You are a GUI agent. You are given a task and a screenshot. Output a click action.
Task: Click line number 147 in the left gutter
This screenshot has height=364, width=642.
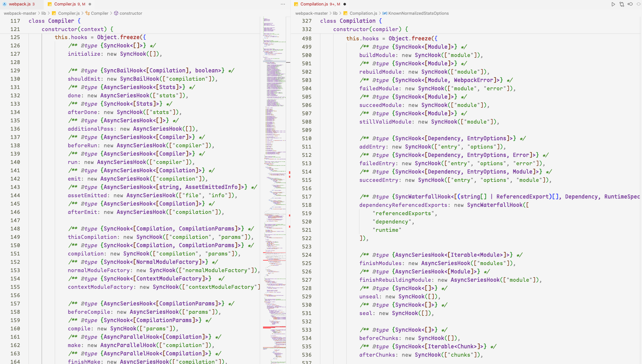tap(15, 220)
